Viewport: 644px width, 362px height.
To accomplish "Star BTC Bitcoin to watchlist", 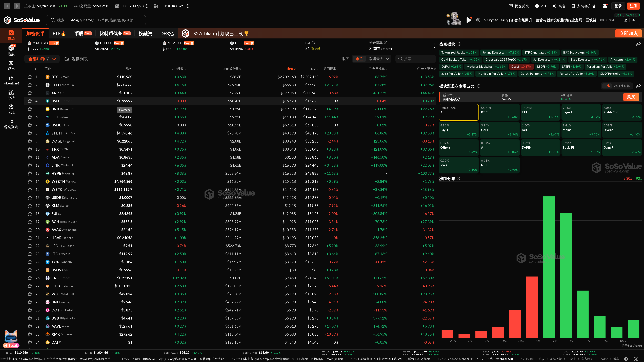I will [30, 77].
